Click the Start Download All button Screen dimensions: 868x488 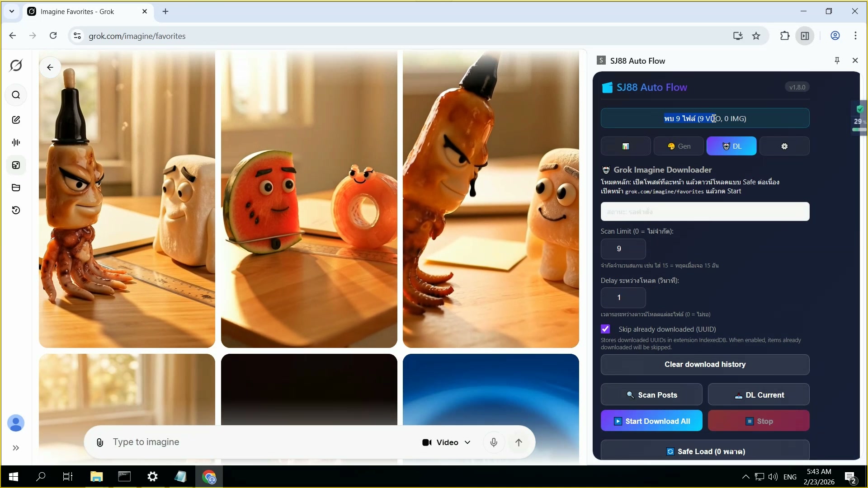pyautogui.click(x=651, y=421)
